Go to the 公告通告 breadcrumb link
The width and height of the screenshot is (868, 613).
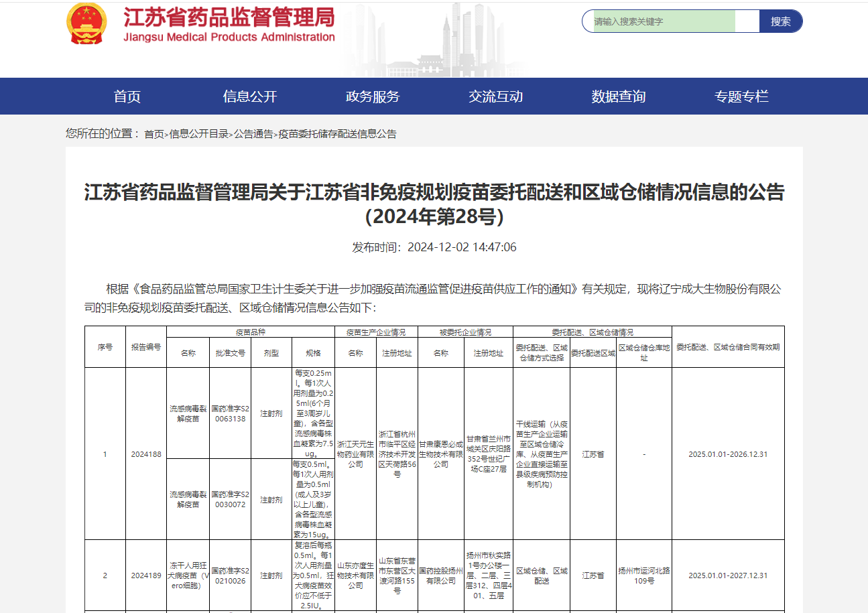coord(253,134)
